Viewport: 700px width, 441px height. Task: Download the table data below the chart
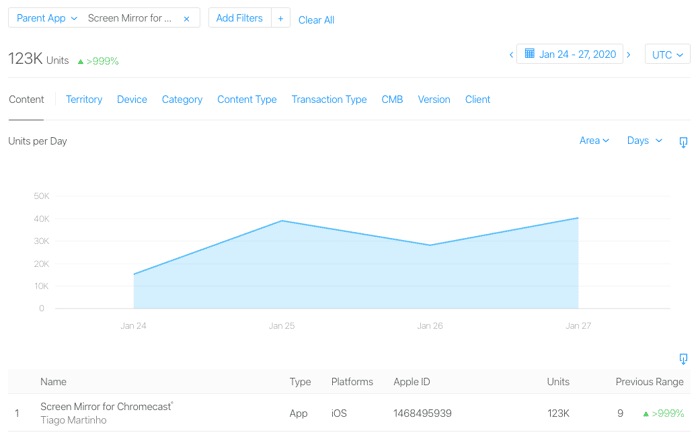683,359
